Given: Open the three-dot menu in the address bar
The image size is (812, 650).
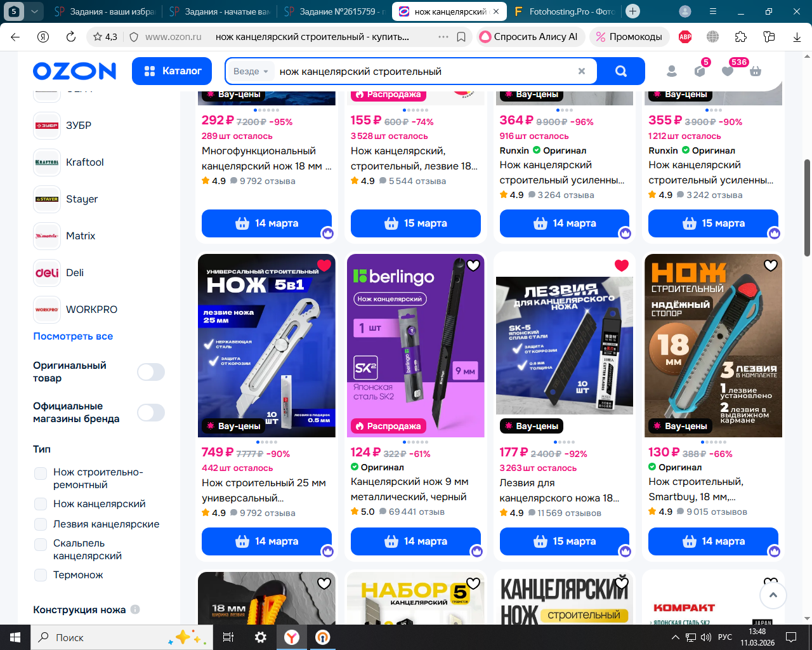Looking at the screenshot, I should 443,37.
